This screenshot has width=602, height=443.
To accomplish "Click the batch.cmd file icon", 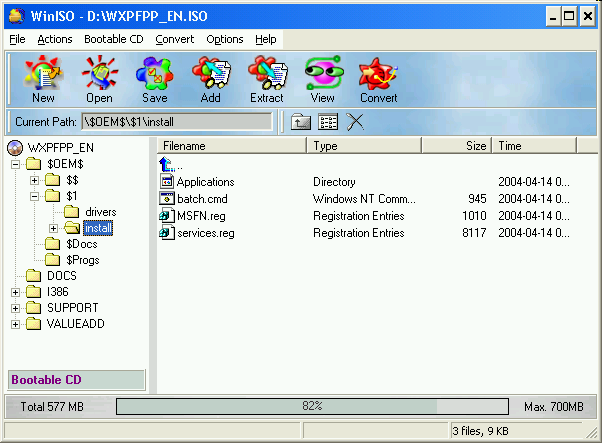I will tap(167, 198).
